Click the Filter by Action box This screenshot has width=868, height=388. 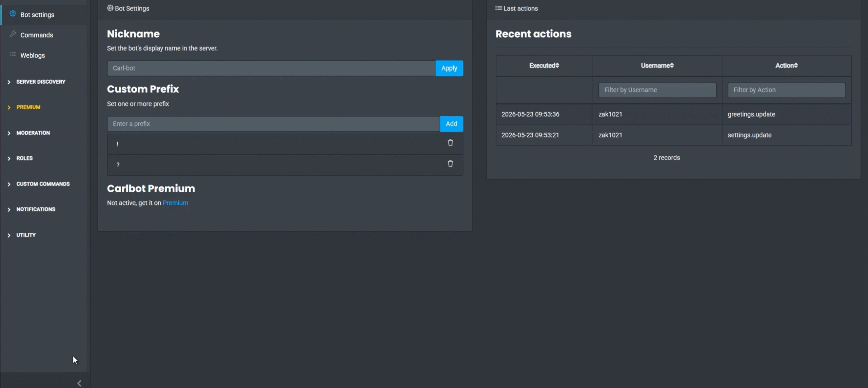[x=786, y=90]
